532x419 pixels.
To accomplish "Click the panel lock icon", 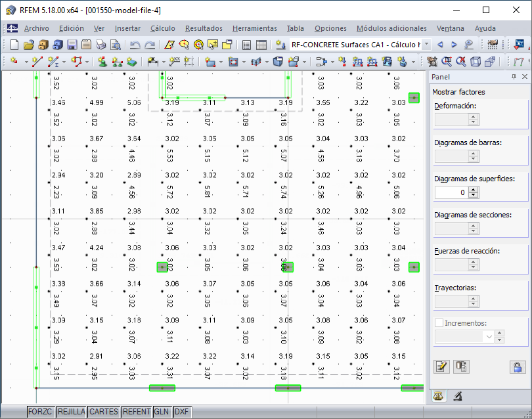I will (518, 366).
